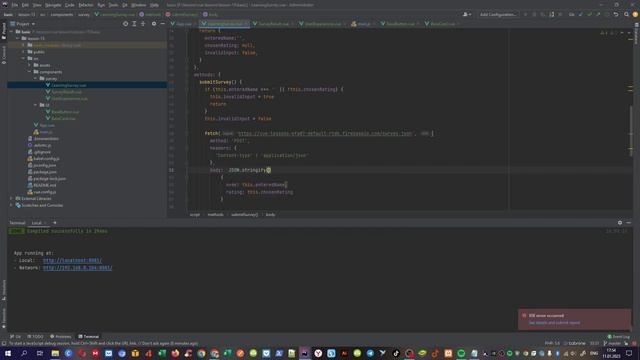
Task: Open the Refactor menu
Action: point(86,5)
